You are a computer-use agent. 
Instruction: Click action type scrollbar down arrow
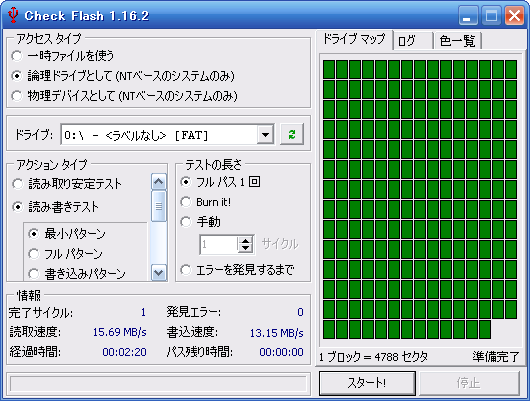(x=159, y=272)
